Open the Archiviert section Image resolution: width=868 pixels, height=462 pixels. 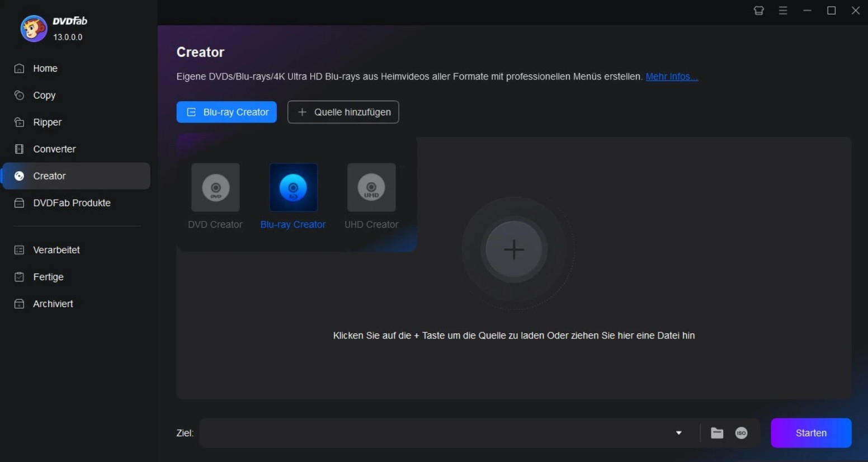76,304
